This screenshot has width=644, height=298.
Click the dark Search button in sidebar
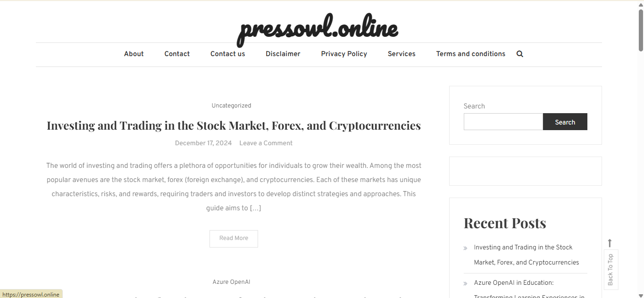pos(565,122)
